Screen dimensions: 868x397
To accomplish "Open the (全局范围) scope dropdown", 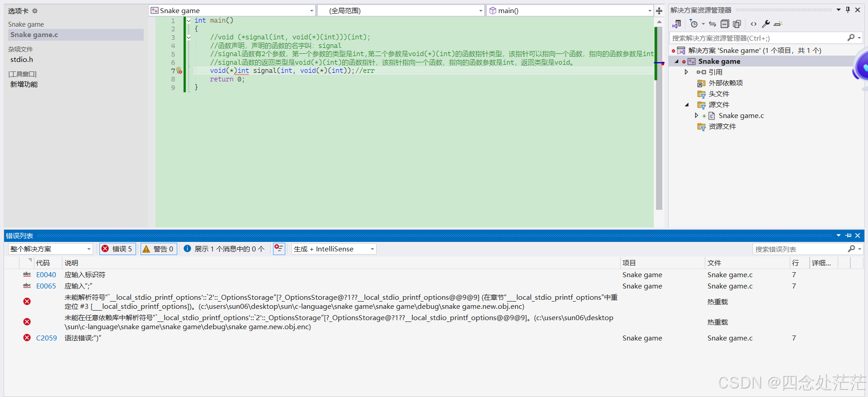I will tap(401, 10).
